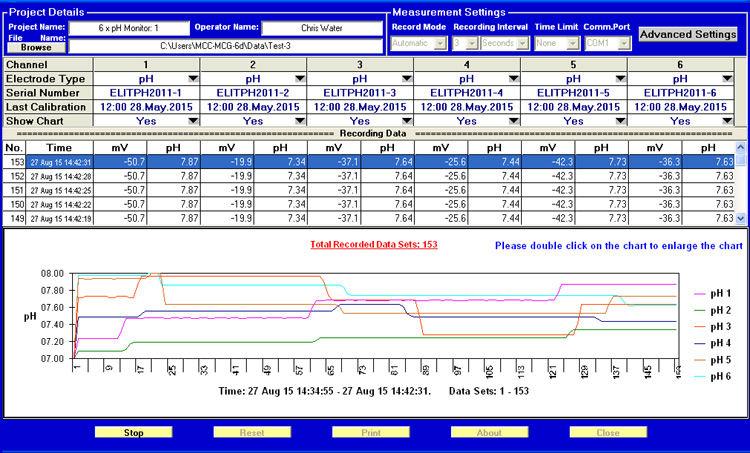Click the Total Recorded Data Sets link
This screenshot has width=750, height=453.
(373, 244)
